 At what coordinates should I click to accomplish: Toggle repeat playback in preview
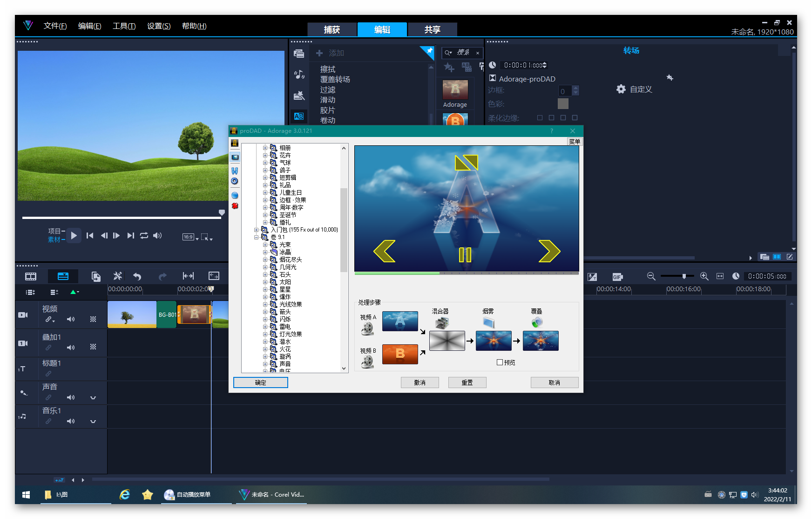click(144, 236)
